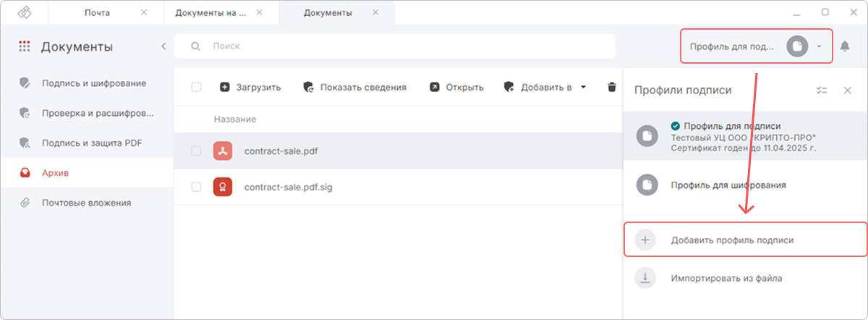
Task: Click the signature icon of contract-sale.pdf.sig
Action: coord(223,187)
